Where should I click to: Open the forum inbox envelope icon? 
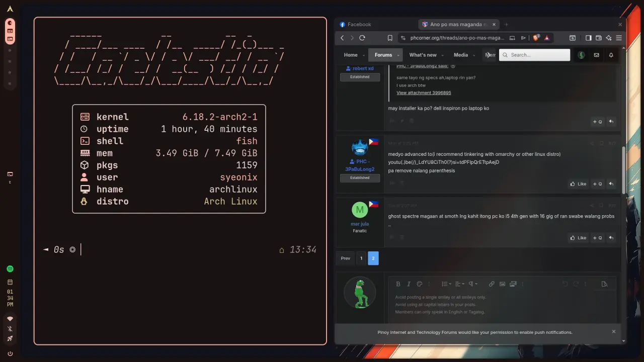click(x=596, y=55)
